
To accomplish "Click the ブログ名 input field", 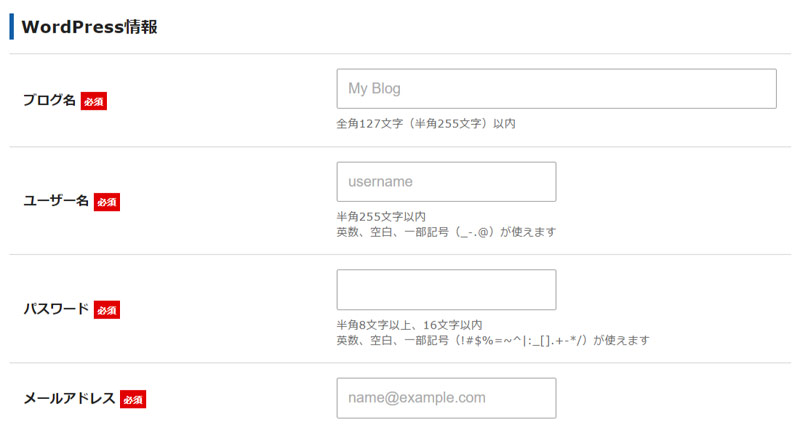I will tap(556, 89).
